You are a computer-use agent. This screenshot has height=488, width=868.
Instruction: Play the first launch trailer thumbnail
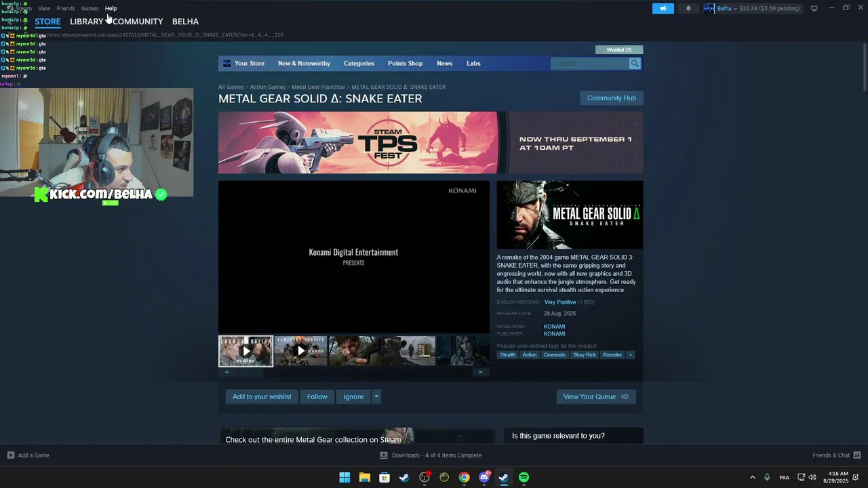tap(245, 351)
